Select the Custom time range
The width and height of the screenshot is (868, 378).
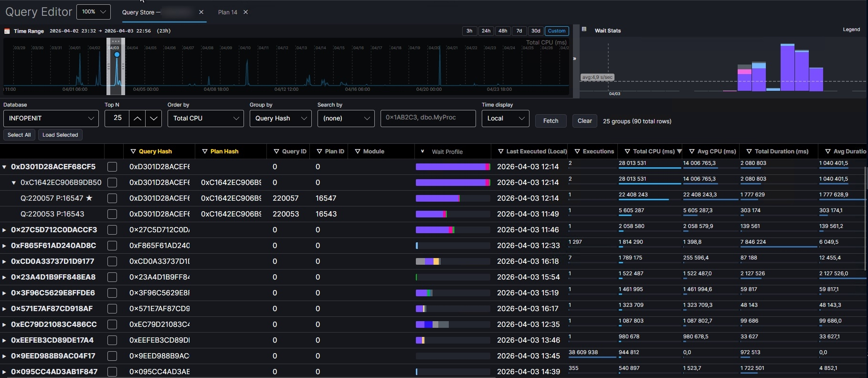[557, 31]
